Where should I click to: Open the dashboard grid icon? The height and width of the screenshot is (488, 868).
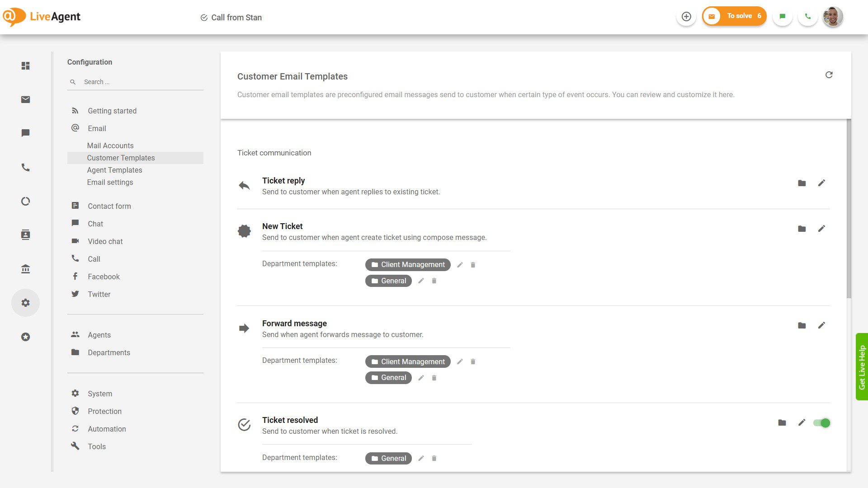pyautogui.click(x=25, y=66)
